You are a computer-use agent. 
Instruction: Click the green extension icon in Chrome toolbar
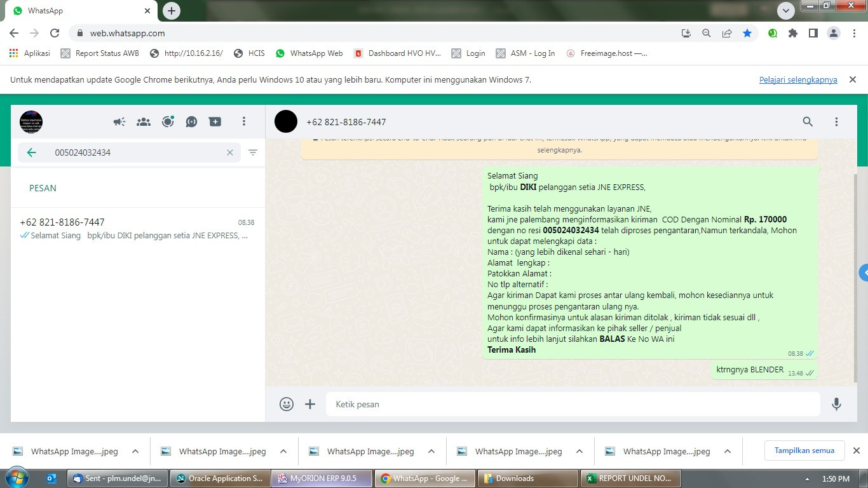pos(773,33)
